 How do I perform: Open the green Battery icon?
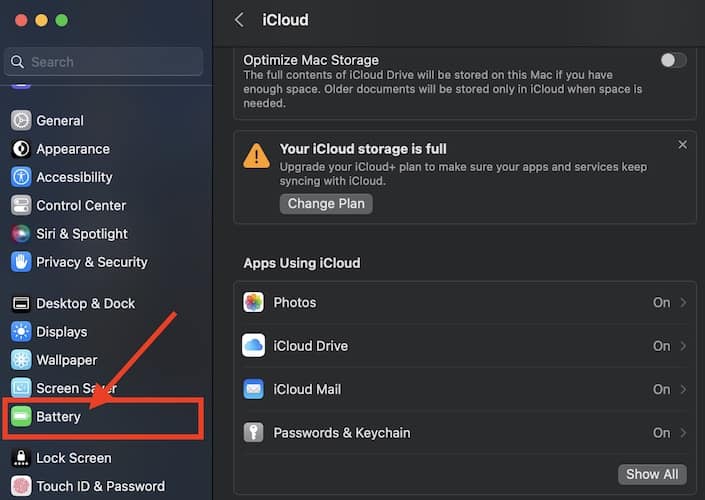[21, 417]
